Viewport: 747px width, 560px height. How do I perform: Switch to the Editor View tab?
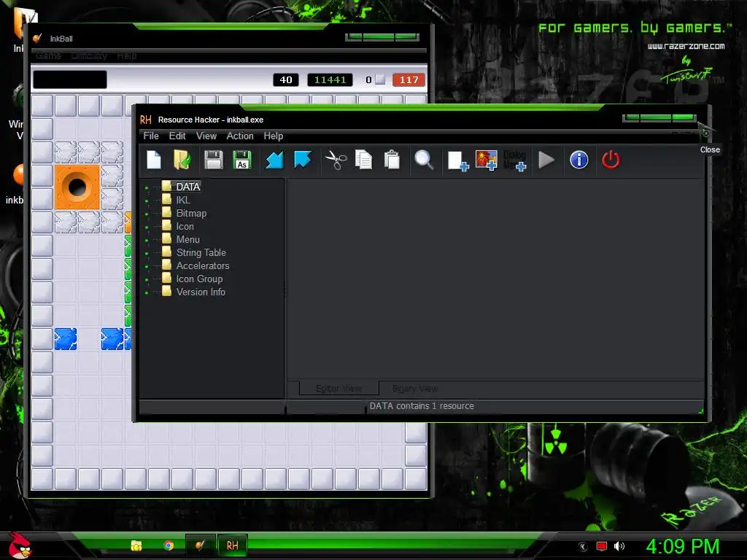[338, 389]
